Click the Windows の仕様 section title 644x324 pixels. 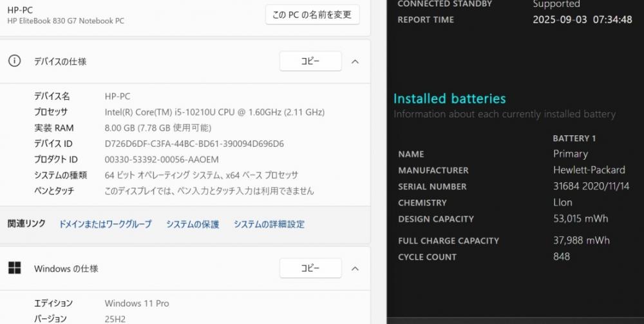(x=66, y=268)
